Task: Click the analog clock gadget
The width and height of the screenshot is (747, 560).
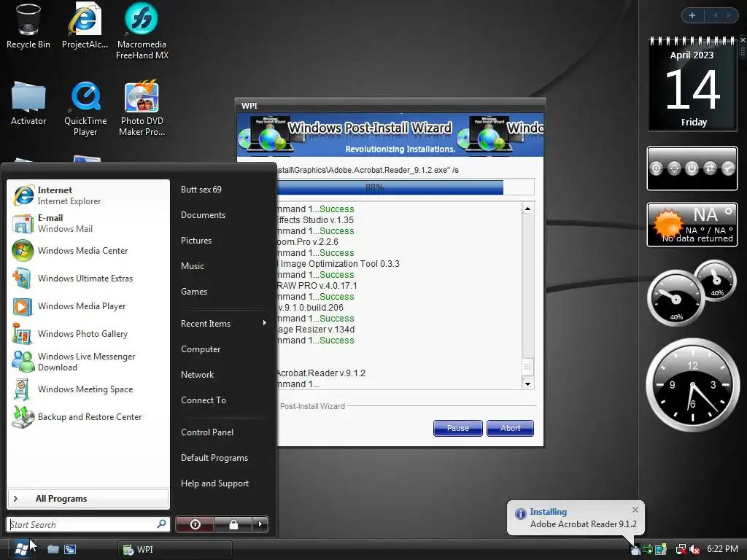Action: pyautogui.click(x=693, y=385)
